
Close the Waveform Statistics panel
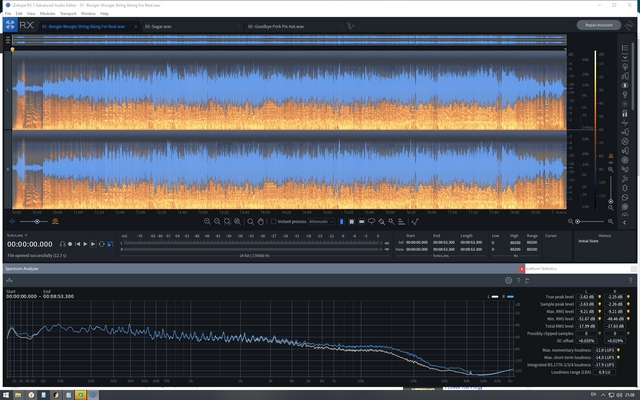[521, 269]
